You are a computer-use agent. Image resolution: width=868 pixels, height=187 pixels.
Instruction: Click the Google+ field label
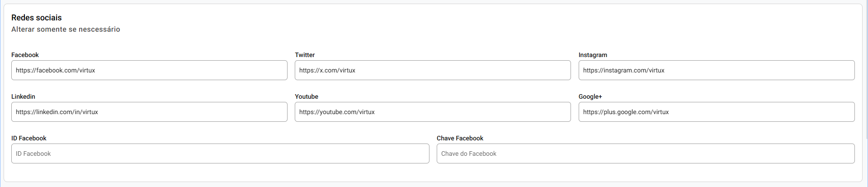(590, 96)
